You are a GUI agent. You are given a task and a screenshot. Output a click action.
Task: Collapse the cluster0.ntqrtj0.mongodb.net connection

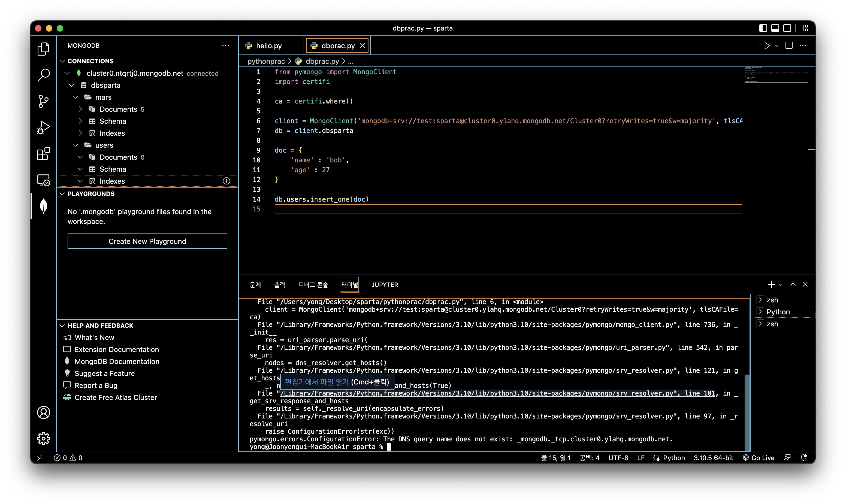67,73
